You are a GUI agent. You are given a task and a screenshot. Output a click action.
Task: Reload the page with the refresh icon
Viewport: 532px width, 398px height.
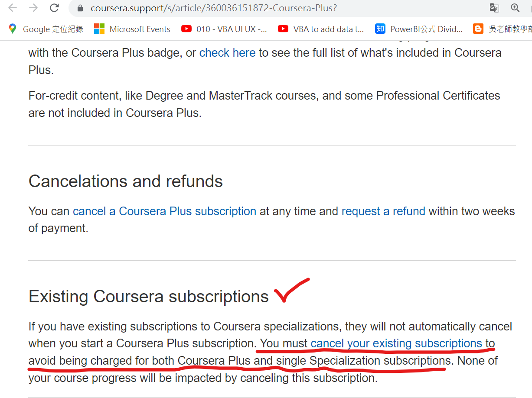point(54,8)
